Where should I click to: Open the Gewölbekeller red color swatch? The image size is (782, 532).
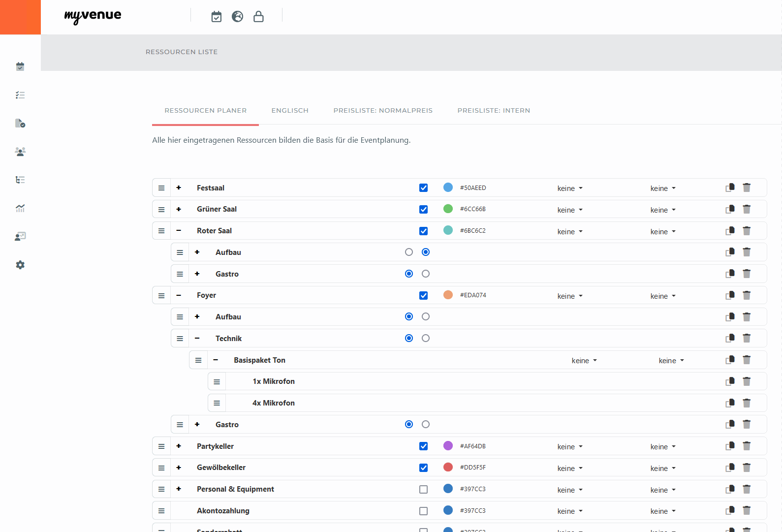pos(448,467)
